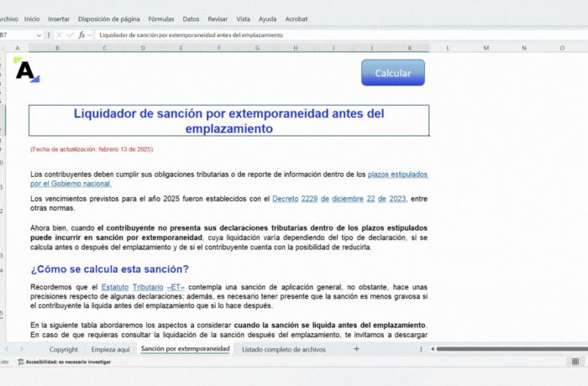Click the cancel entry X icon

(x=59, y=35)
